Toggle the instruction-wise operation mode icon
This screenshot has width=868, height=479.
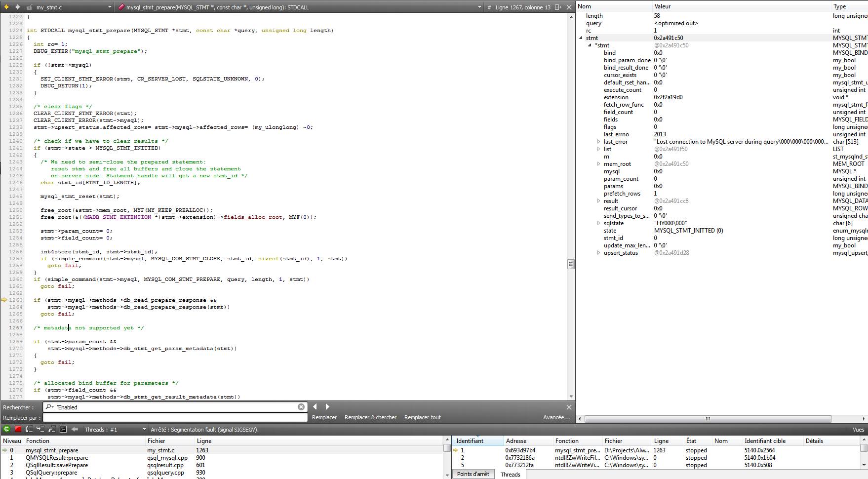tap(63, 429)
